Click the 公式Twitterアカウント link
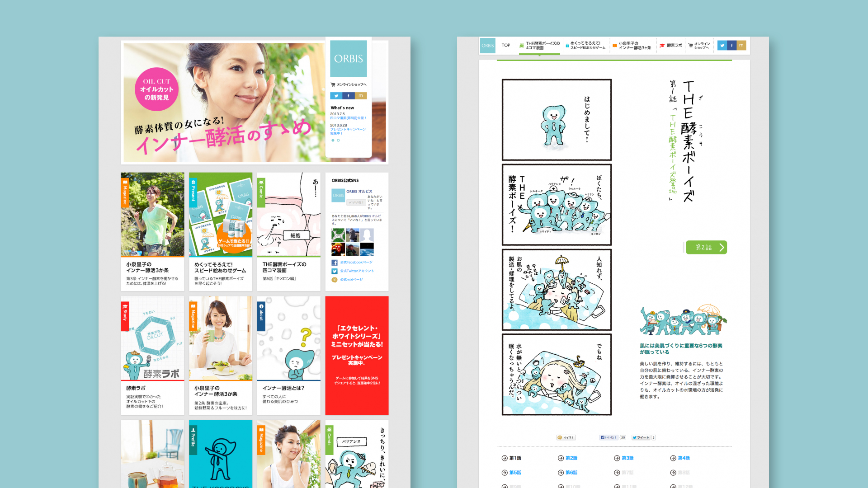The image size is (868, 488). (357, 271)
